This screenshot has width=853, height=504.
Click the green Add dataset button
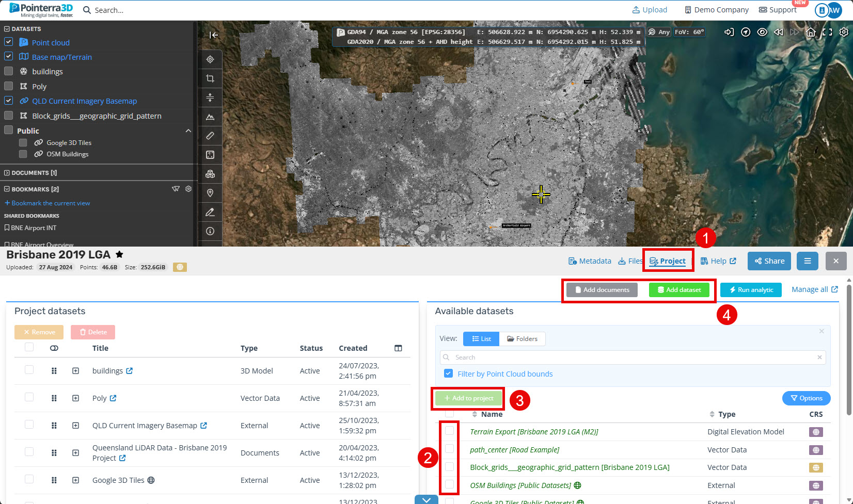pyautogui.click(x=679, y=290)
